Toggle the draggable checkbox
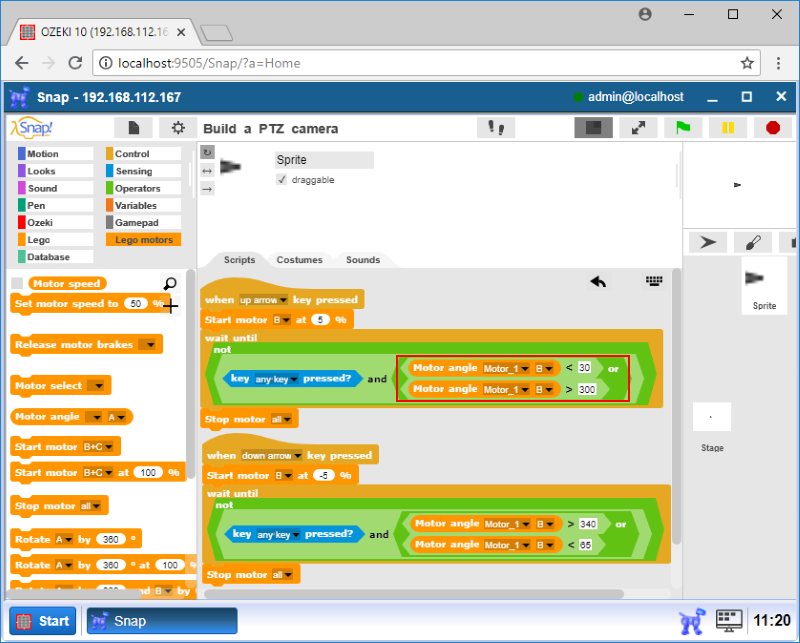The image size is (800, 643). [x=281, y=180]
